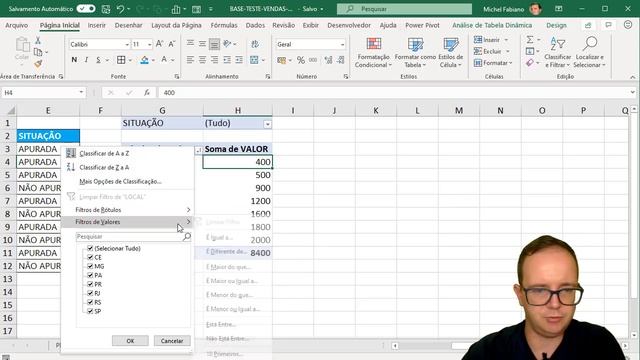The width and height of the screenshot is (640, 360).
Task: Click Cancelar in the filter menu
Action: click(x=172, y=341)
